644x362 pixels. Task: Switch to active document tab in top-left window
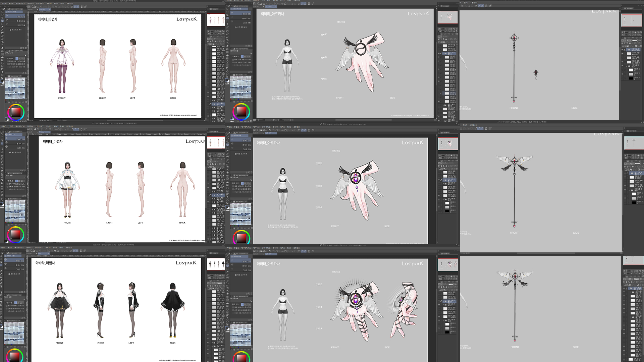(45, 9)
